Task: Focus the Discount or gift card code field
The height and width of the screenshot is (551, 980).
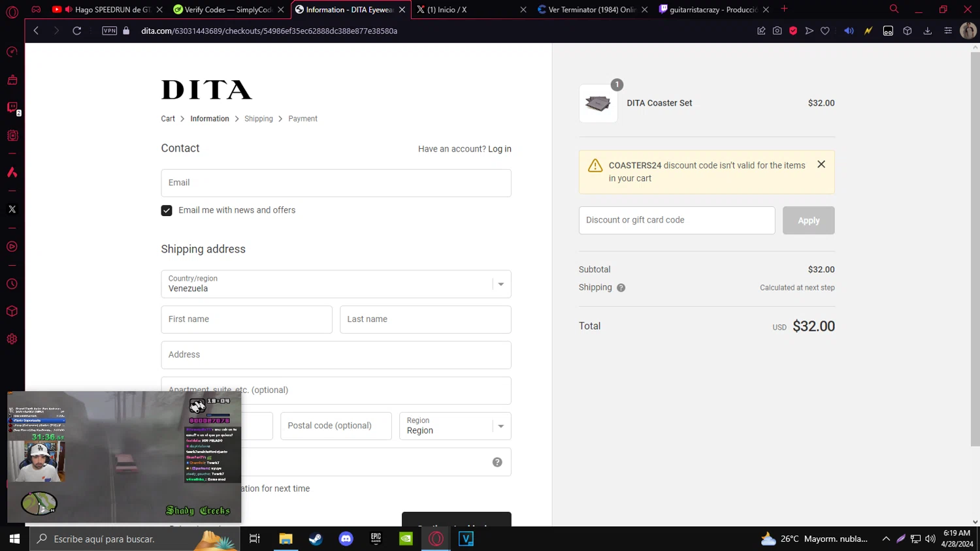Action: tap(677, 220)
